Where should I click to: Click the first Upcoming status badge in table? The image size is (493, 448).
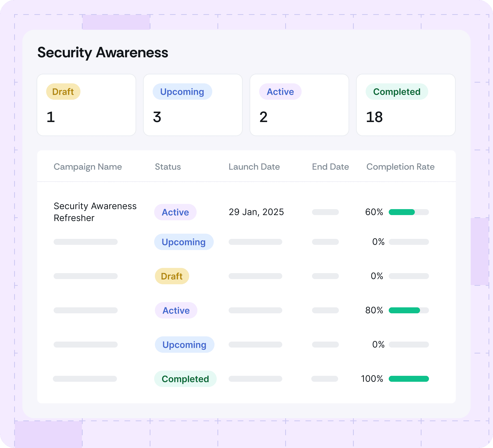pos(183,242)
